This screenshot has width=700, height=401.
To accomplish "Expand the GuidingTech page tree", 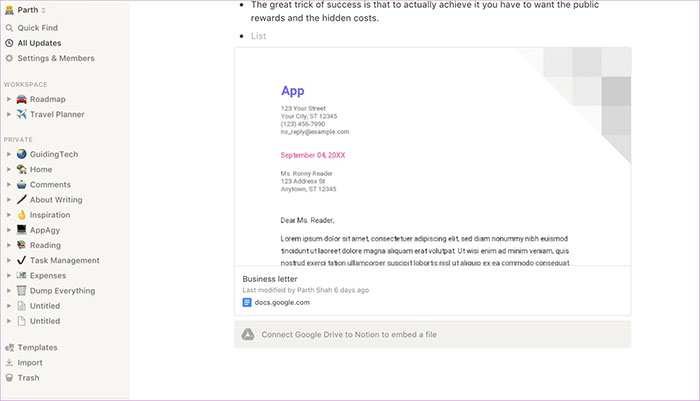I will tap(9, 154).
